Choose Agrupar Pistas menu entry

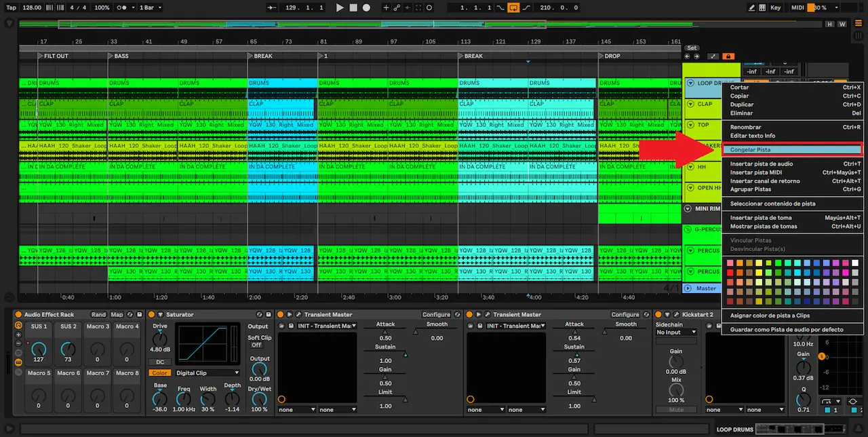pyautogui.click(x=794, y=189)
